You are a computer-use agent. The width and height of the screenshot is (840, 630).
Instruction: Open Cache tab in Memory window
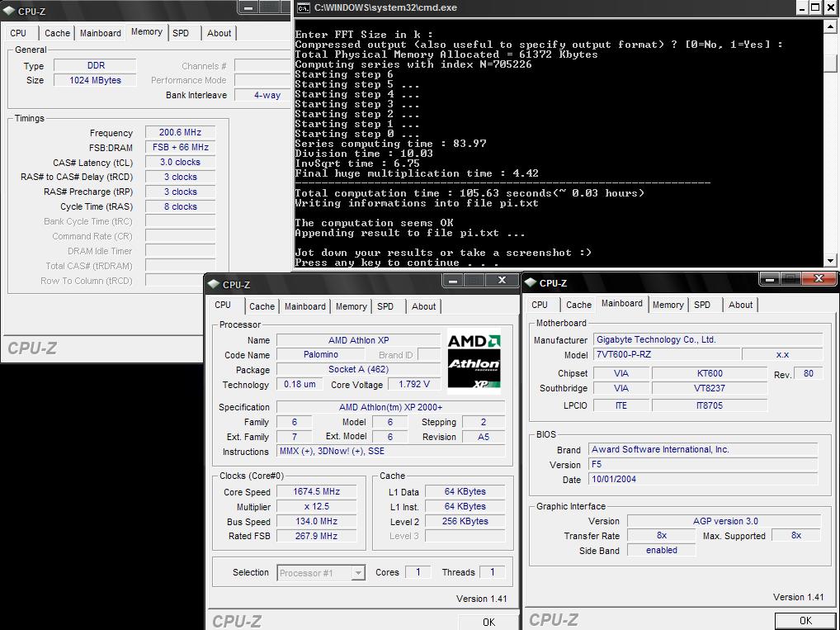(x=57, y=33)
